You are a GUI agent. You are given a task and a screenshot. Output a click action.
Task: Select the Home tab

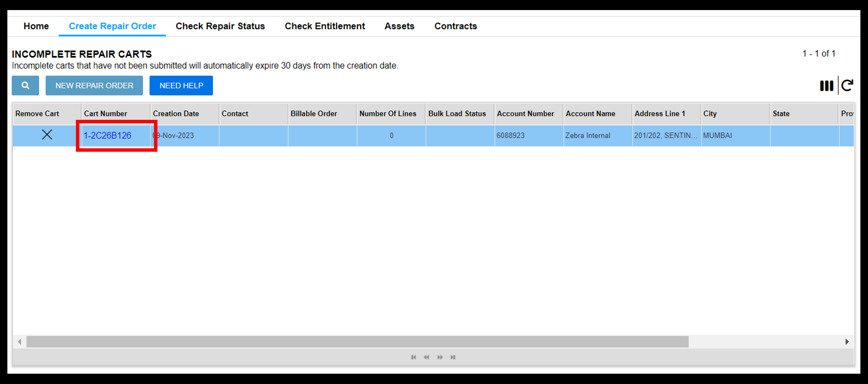click(35, 26)
